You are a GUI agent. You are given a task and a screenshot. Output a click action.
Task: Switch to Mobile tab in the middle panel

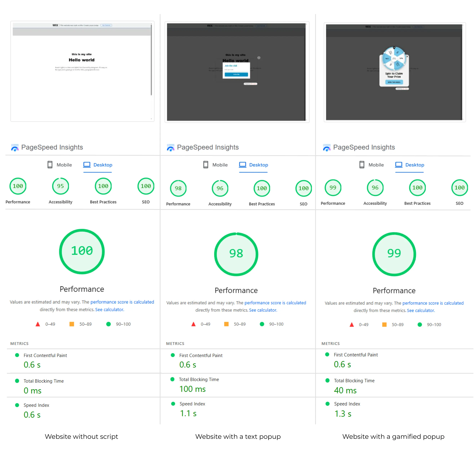pyautogui.click(x=215, y=165)
